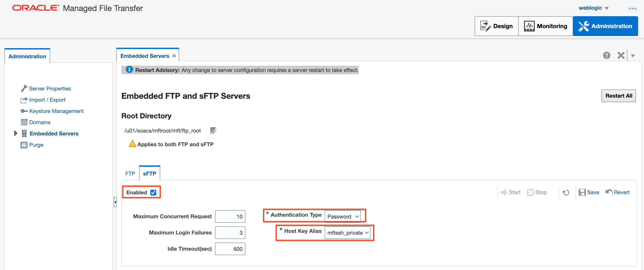Image resolution: width=644 pixels, height=270 pixels.
Task: Open the Authentication Type dropdown
Action: [342, 216]
